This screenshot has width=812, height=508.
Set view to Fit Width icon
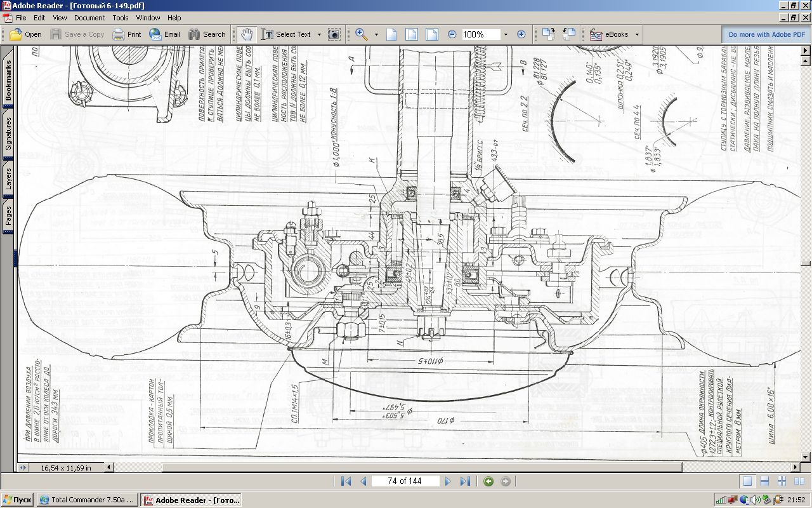(431, 34)
